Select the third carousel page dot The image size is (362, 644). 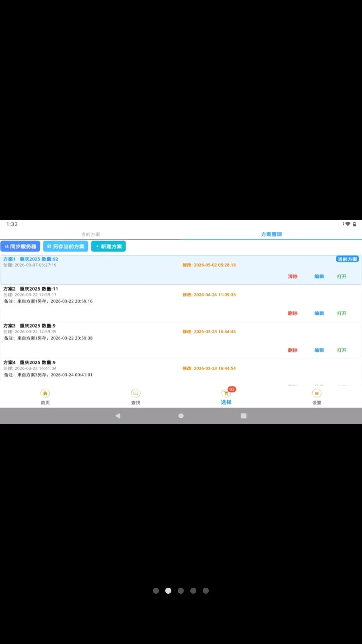point(181,590)
